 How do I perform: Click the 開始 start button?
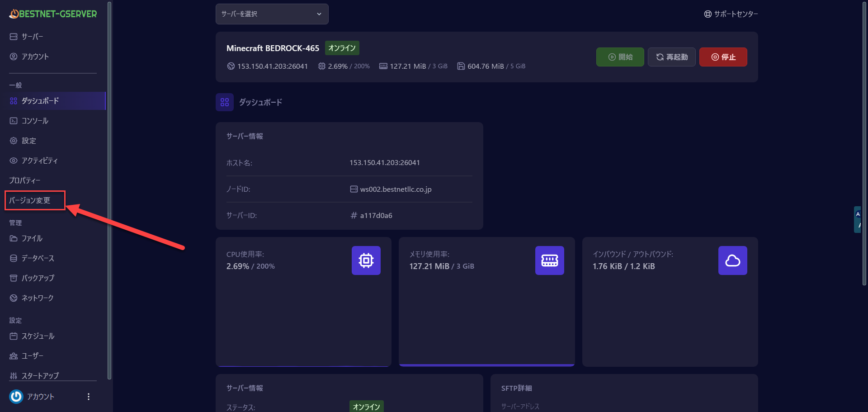point(620,57)
